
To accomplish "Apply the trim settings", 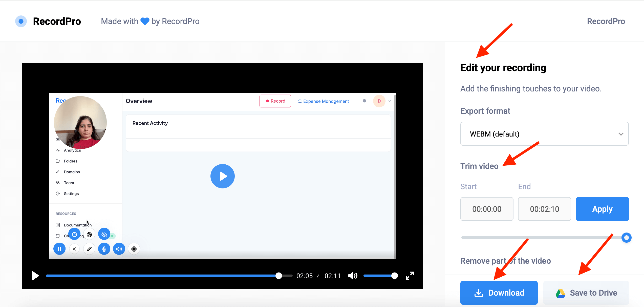I will (x=602, y=209).
